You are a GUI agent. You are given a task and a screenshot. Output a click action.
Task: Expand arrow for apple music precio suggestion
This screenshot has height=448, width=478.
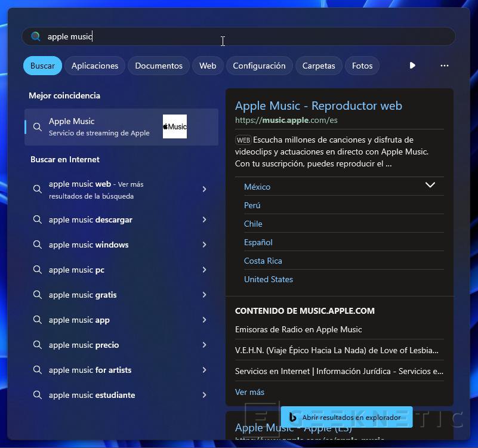pos(204,345)
